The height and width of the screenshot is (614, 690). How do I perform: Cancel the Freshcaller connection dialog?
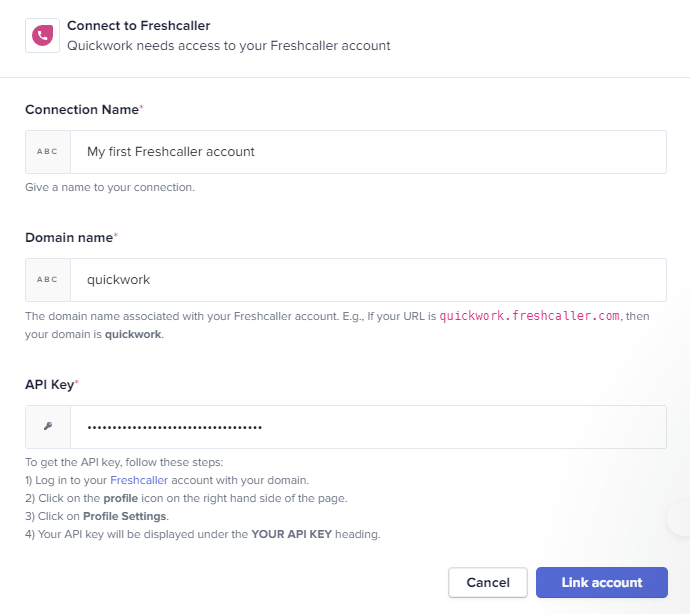click(x=488, y=582)
